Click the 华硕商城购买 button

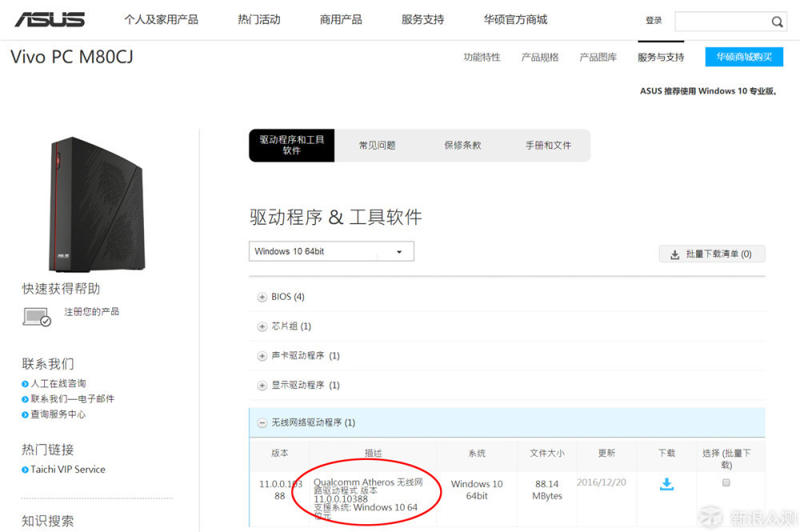tap(744, 57)
